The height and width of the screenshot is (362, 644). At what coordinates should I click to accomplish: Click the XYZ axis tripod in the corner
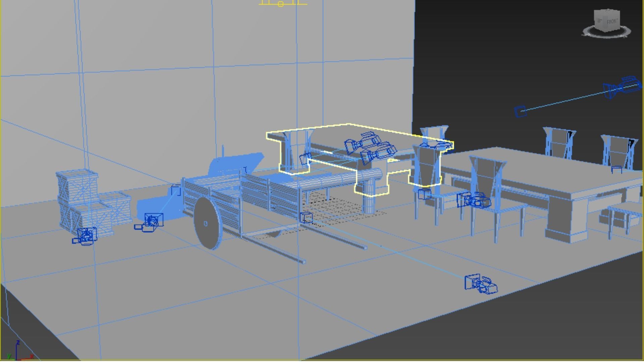tap(17, 353)
